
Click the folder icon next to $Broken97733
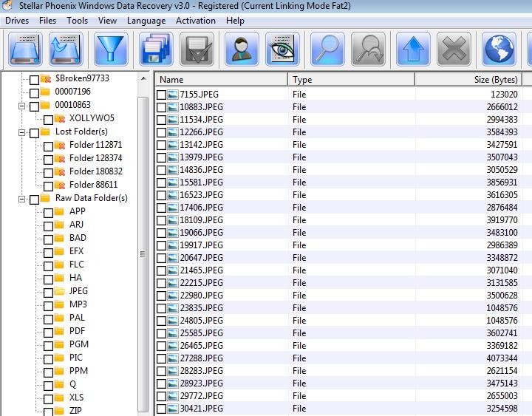pos(46,79)
